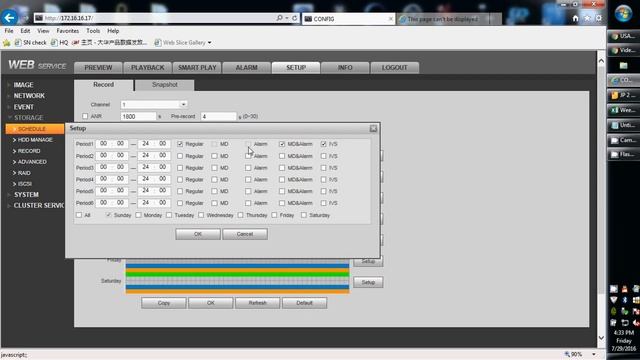The image size is (640, 360).
Task: Expand the NETWORK sidebar section
Action: click(29, 96)
